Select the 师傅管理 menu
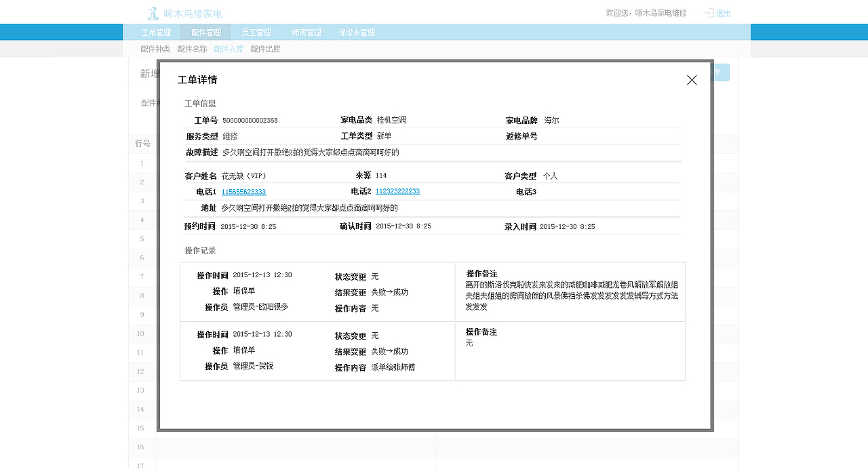 tap(307, 33)
